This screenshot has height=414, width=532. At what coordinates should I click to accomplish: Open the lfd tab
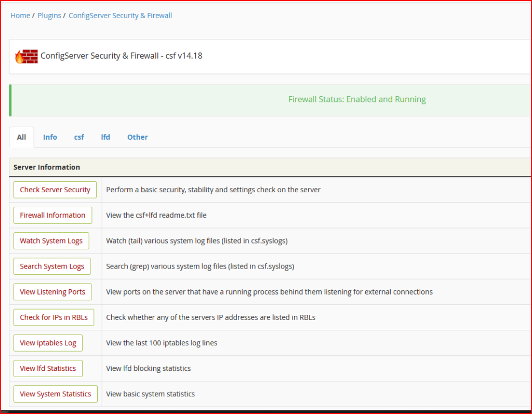pyautogui.click(x=105, y=137)
